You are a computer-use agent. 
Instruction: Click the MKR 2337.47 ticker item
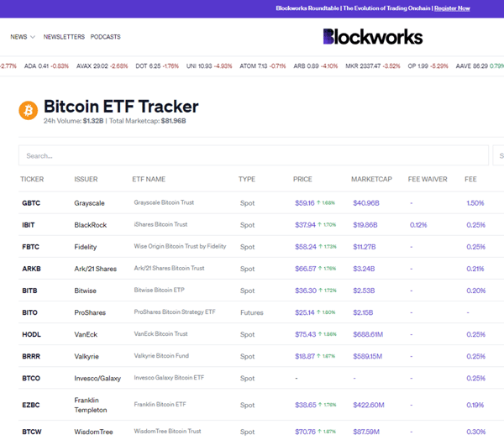pos(373,65)
